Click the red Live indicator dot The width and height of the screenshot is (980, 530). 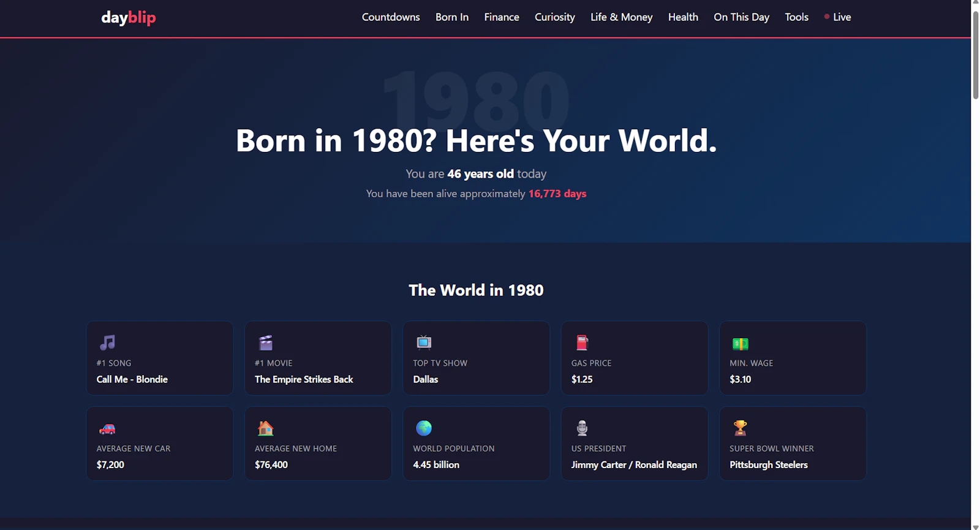pyautogui.click(x=827, y=17)
